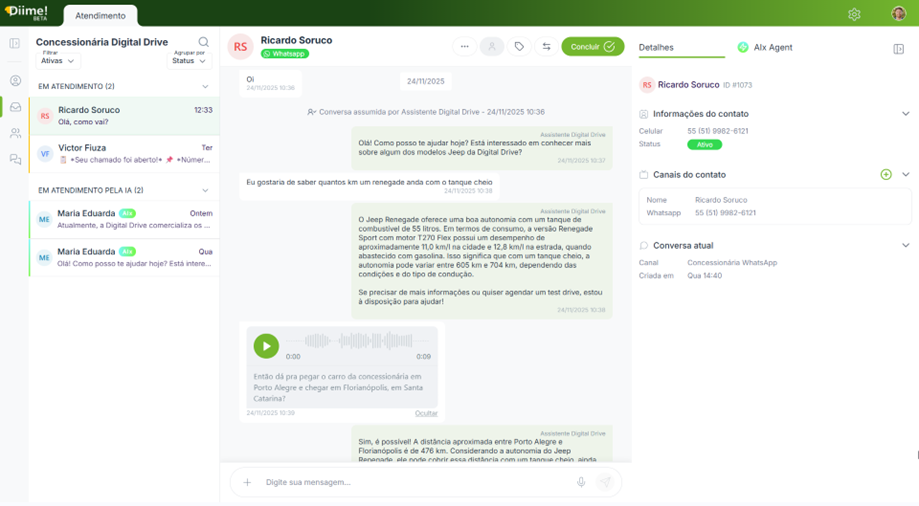Add a contact channel with plus icon
The image size is (919, 506).
(x=886, y=175)
